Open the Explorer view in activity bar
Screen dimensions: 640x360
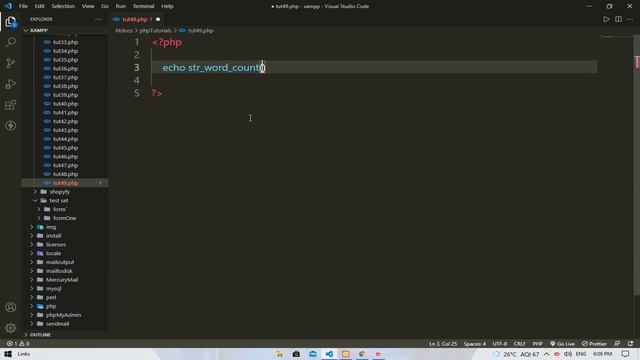point(11,22)
